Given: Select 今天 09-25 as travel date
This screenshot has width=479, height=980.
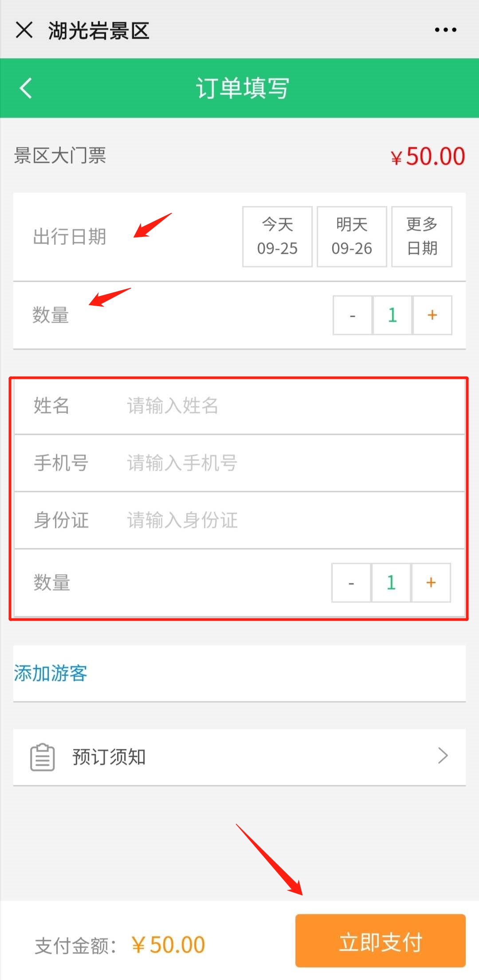Looking at the screenshot, I should point(277,236).
